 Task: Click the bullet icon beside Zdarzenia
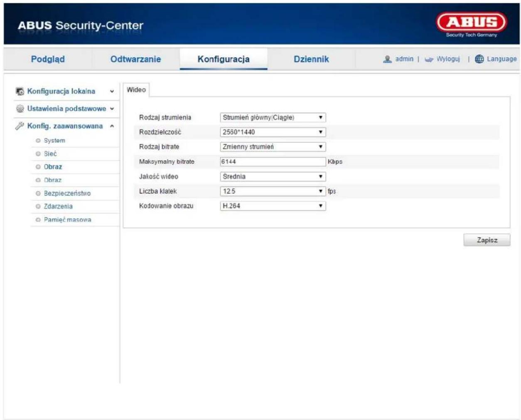[38, 207]
